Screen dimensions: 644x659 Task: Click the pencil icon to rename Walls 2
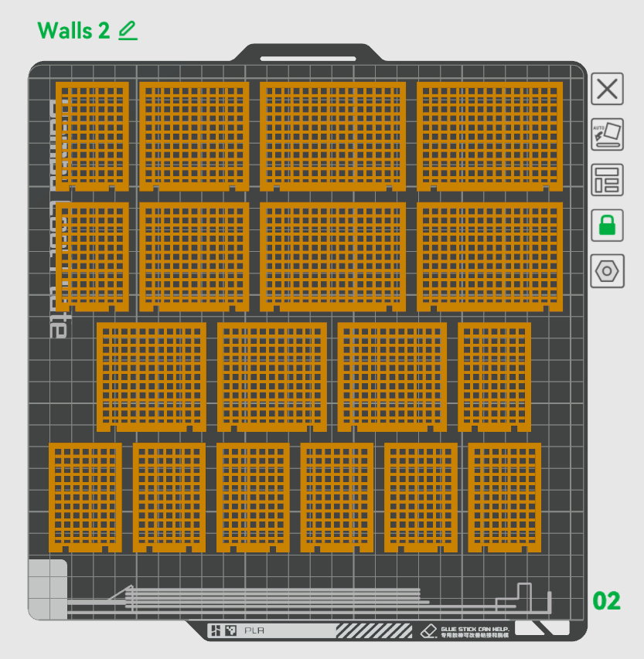[128, 31]
